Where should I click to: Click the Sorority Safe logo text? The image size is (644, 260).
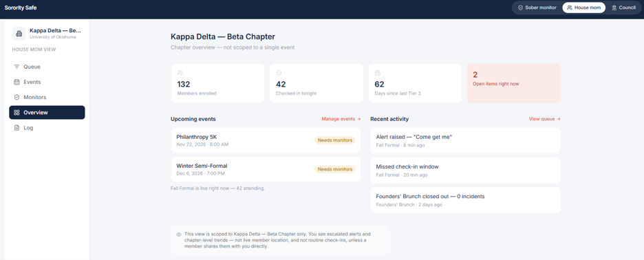21,8
